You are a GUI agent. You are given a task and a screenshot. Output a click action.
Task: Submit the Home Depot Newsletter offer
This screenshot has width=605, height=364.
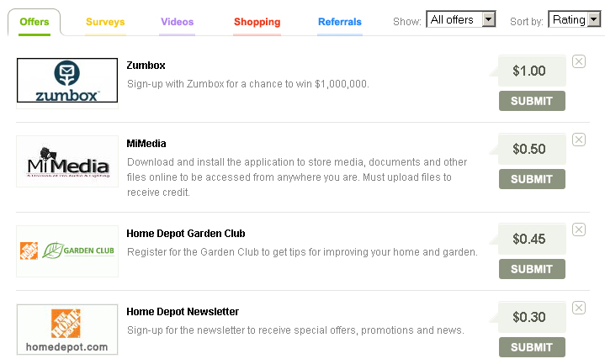click(532, 347)
